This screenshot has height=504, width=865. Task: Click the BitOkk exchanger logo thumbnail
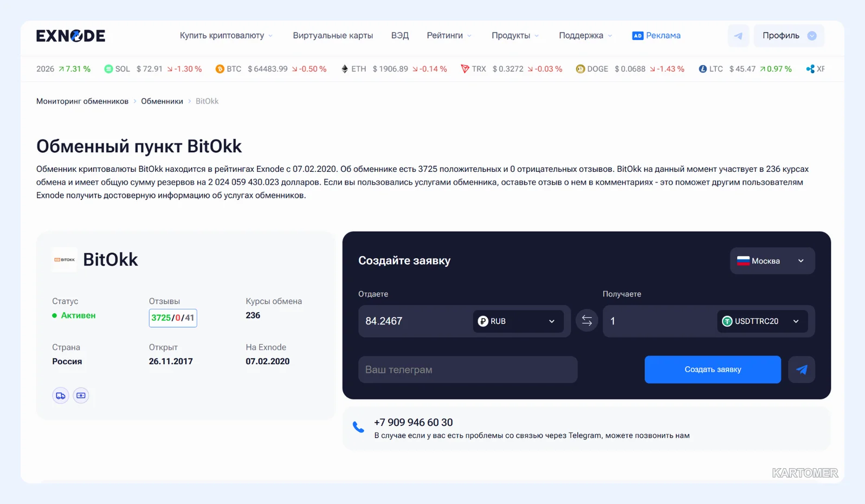pos(64,260)
